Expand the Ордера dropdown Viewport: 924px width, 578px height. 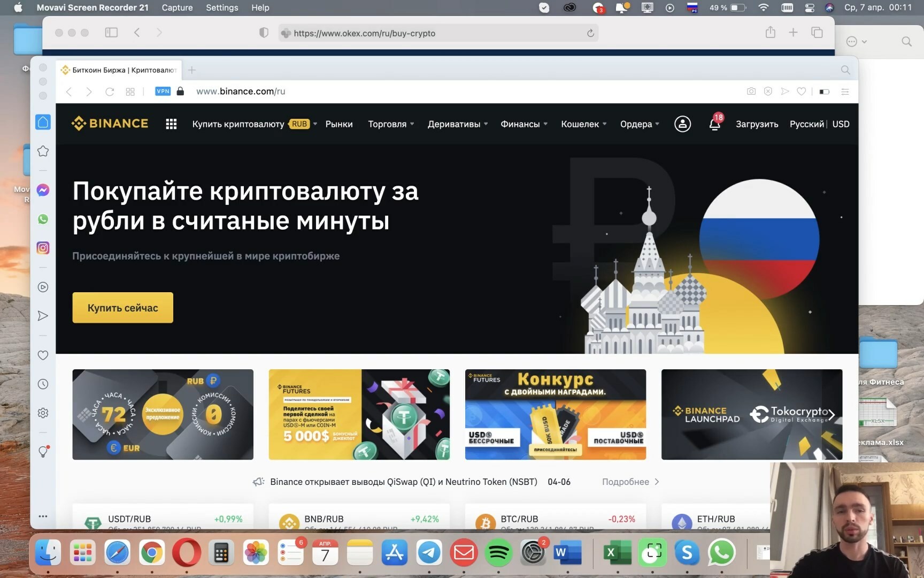tap(640, 124)
